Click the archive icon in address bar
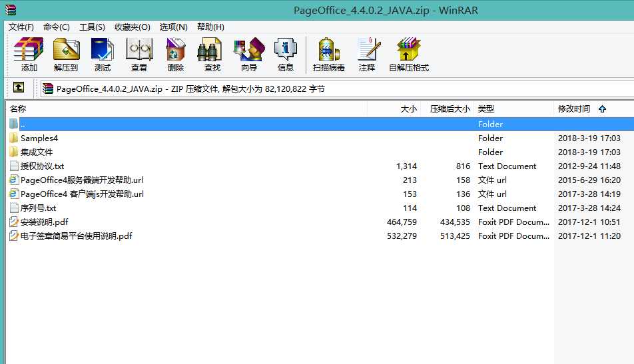The image size is (634, 364). coord(48,89)
